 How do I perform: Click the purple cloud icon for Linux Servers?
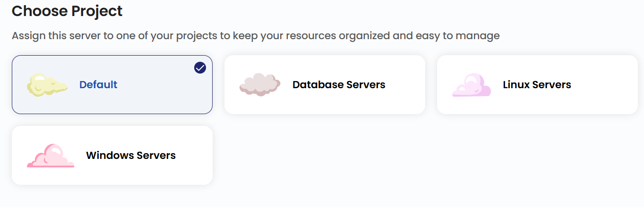472,85
